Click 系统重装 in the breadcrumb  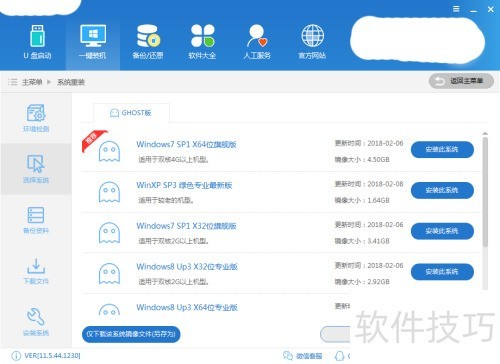point(71,82)
